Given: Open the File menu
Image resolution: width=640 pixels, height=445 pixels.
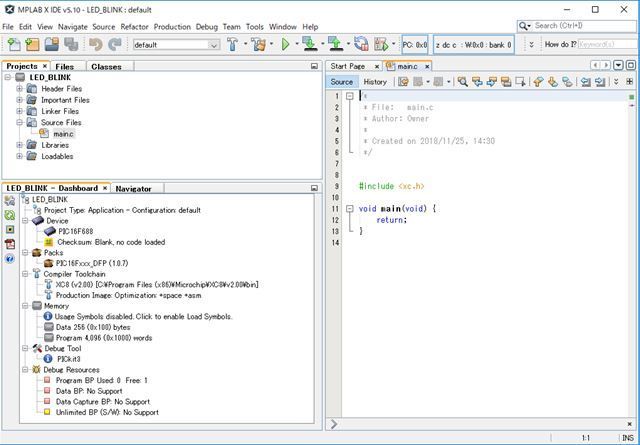Looking at the screenshot, I should (x=8, y=27).
